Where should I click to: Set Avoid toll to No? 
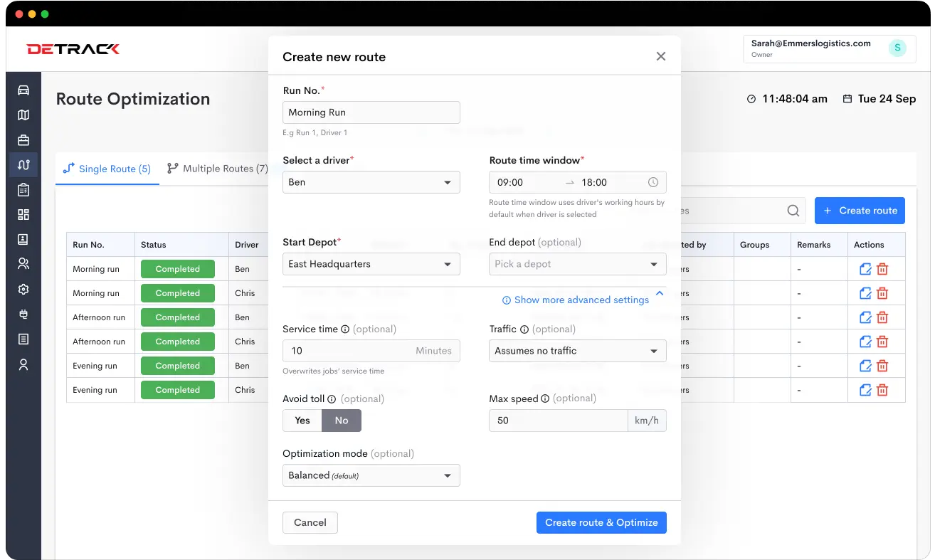(x=342, y=421)
